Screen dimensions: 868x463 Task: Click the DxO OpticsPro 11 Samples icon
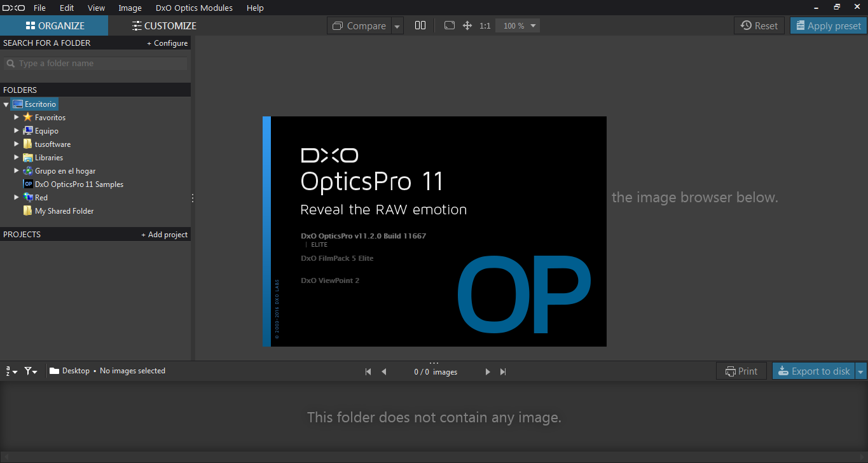(x=27, y=184)
